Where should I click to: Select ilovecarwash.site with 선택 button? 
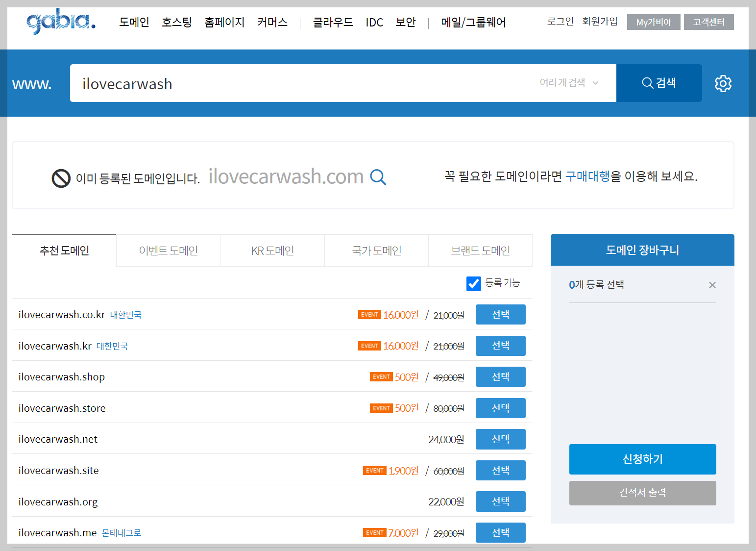coord(500,470)
